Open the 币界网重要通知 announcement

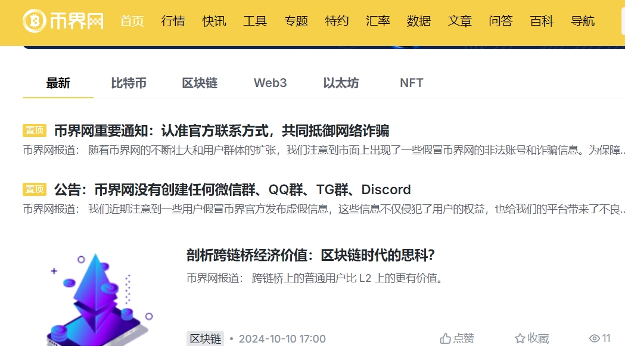click(226, 131)
